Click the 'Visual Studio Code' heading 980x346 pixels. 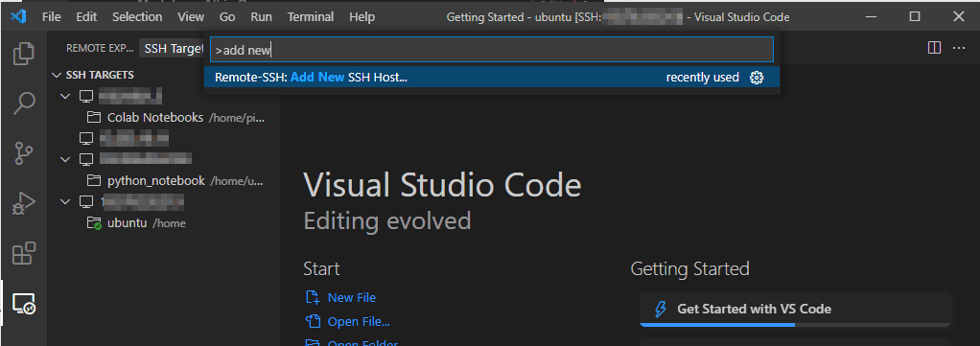pyautogui.click(x=442, y=186)
